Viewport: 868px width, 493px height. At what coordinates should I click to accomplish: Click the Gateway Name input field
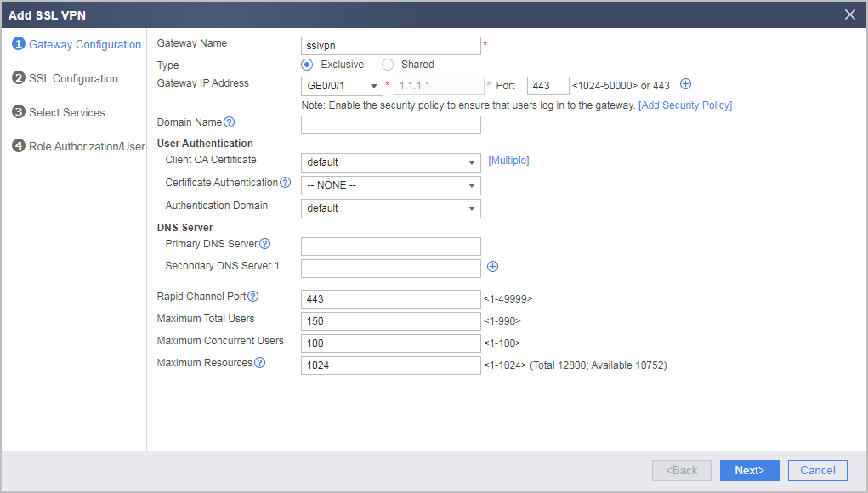pyautogui.click(x=391, y=46)
